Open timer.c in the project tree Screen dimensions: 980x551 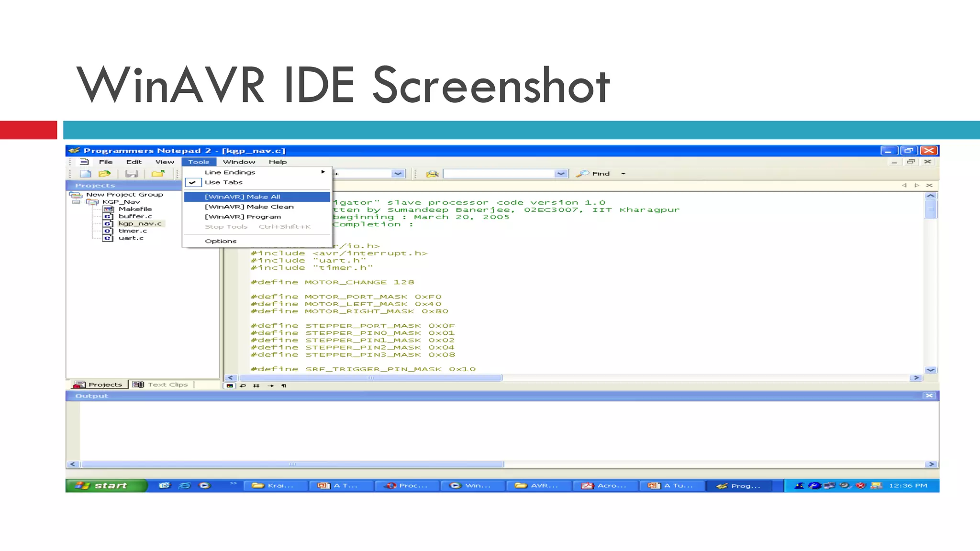coord(133,231)
